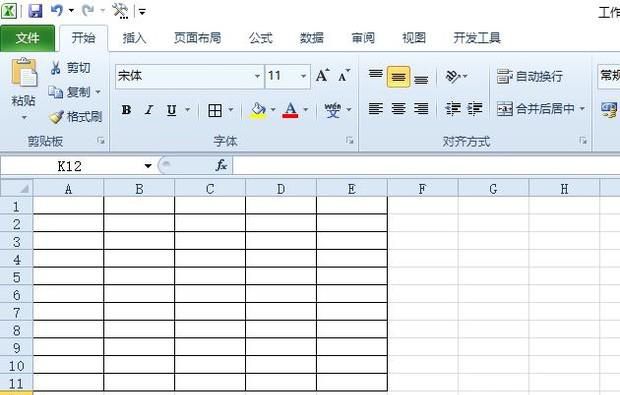The height and width of the screenshot is (395, 620).
Task: Open 对齐方式 alignment dialog launcher
Action: point(583,140)
